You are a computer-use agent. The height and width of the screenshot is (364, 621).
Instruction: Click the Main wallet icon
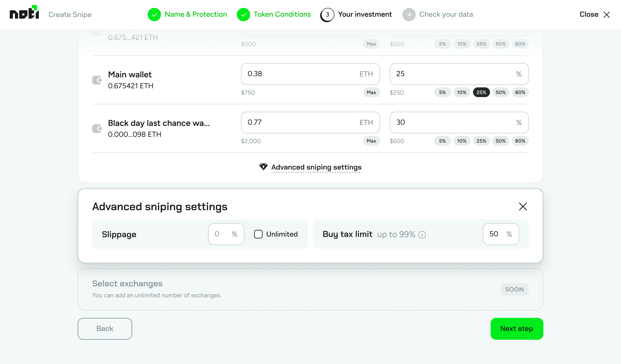pos(97,80)
